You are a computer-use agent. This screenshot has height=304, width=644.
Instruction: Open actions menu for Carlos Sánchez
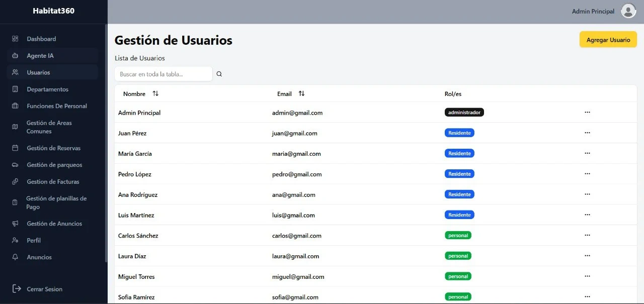point(587,235)
